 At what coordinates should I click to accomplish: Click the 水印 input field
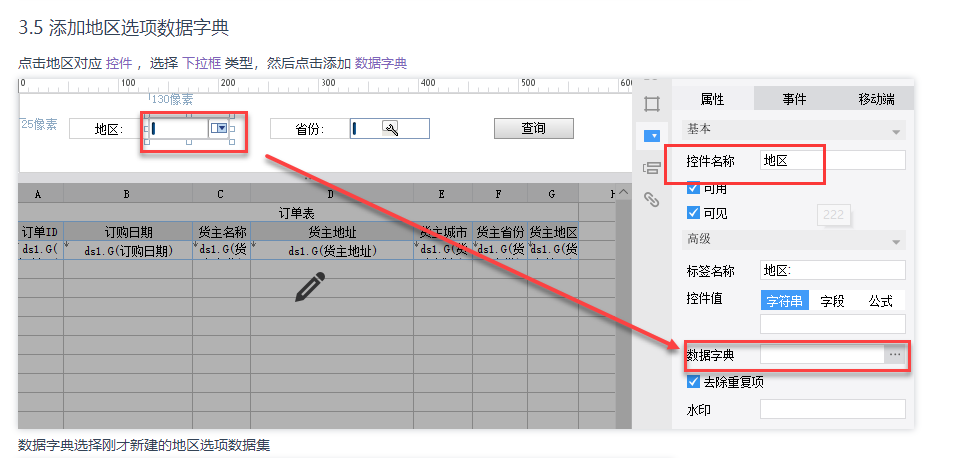coord(832,409)
